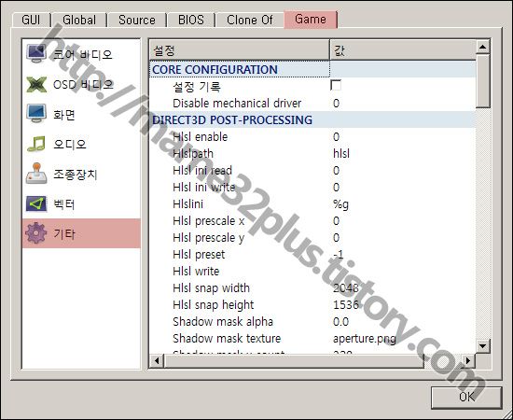Select the Shadow mask texture row
513x420 pixels.
tap(312, 338)
